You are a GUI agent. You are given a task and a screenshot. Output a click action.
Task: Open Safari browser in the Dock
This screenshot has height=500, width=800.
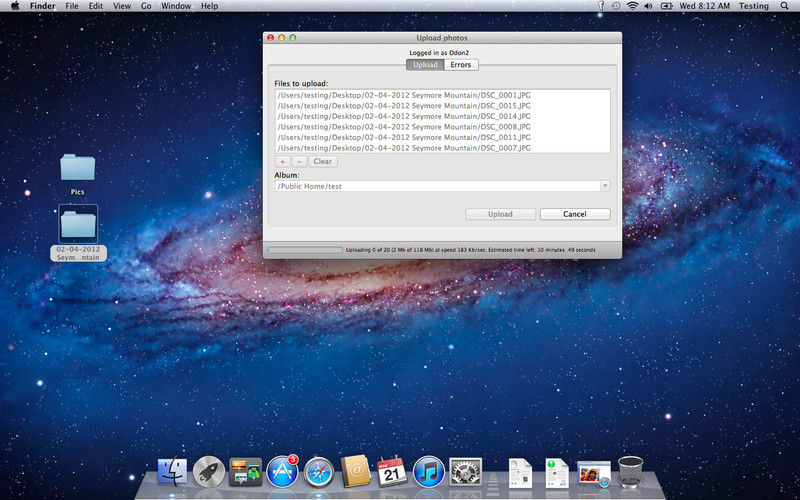[x=319, y=471]
